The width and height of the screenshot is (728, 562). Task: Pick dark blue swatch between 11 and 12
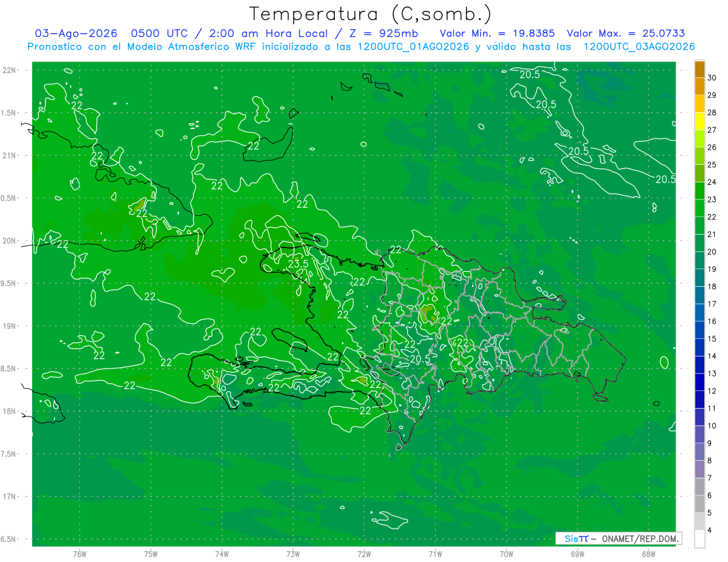(x=699, y=400)
